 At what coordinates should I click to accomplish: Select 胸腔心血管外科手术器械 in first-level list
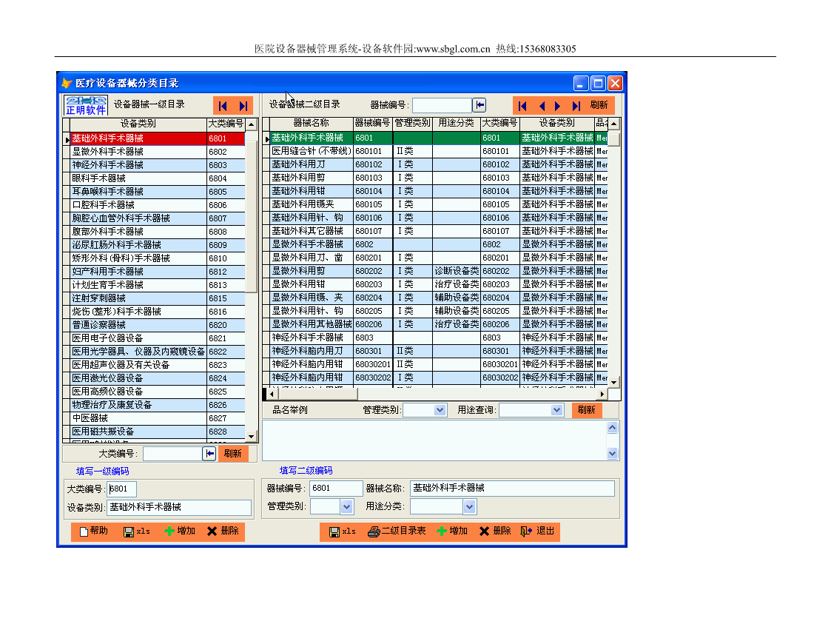click(x=158, y=218)
